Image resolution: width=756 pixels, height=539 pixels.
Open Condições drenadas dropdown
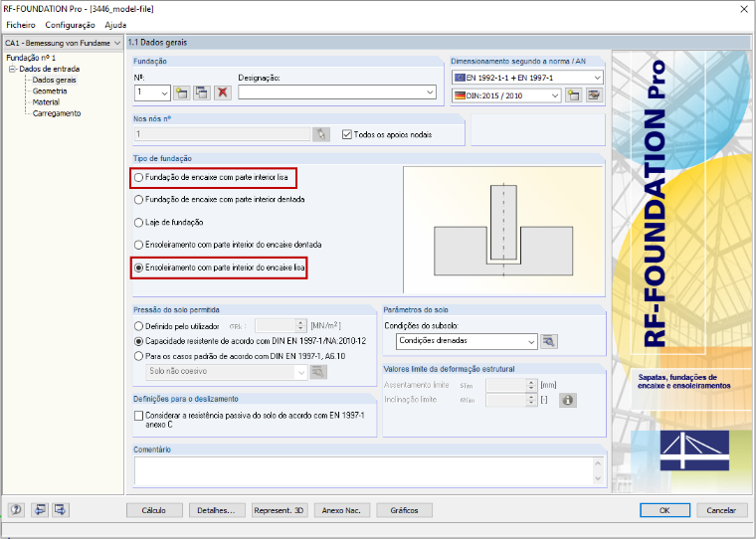pos(531,341)
